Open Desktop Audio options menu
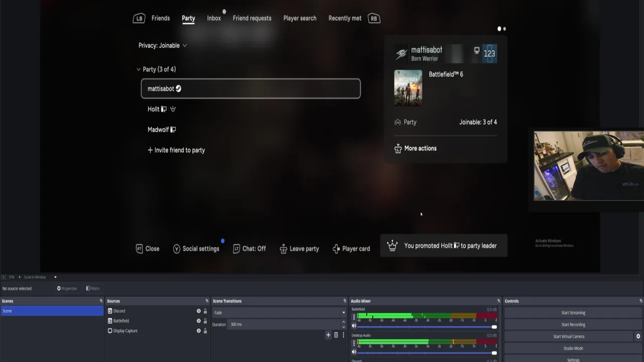Screen dimensions: 644x362 [x=354, y=343]
